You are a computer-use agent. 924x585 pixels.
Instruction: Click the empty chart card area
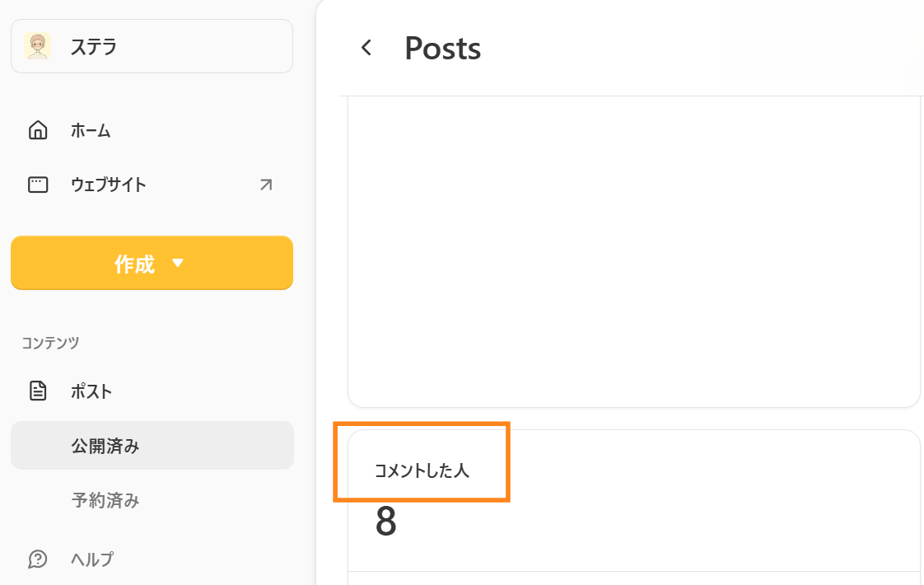[634, 250]
